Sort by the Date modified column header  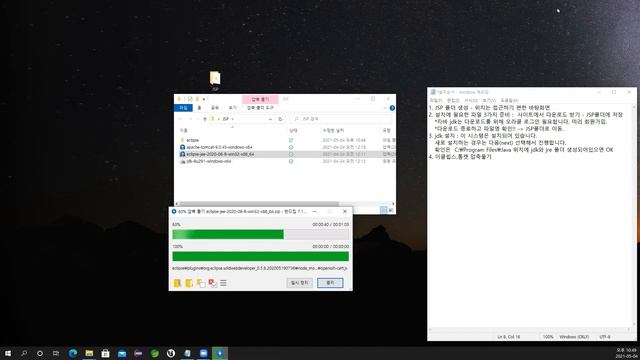point(333,130)
